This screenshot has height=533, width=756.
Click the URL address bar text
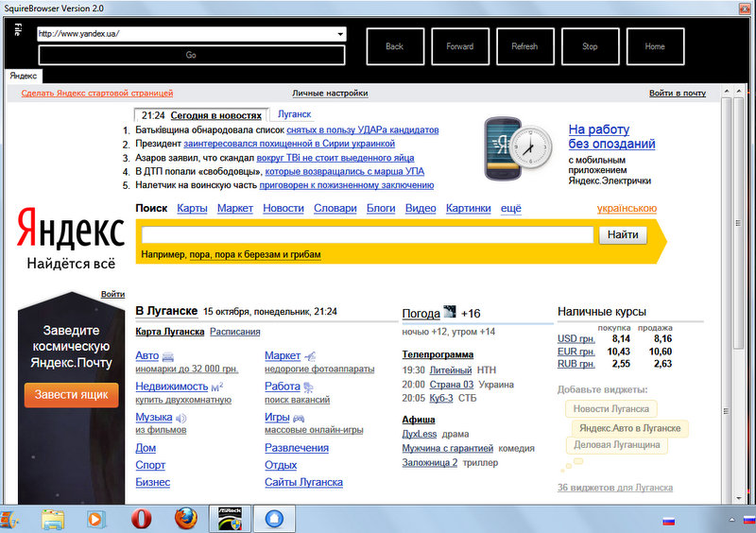click(x=79, y=34)
